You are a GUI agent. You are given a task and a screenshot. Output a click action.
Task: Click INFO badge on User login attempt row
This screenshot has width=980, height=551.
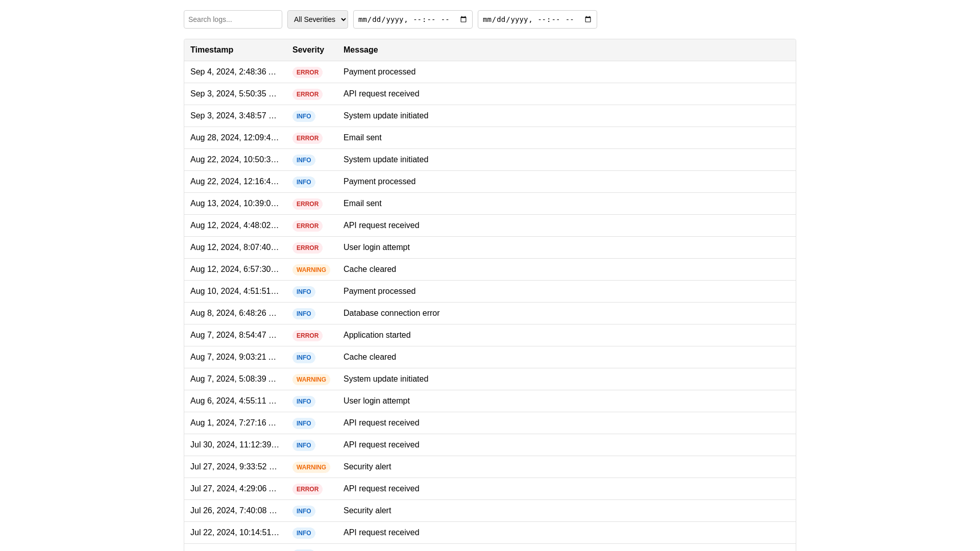coord(304,402)
